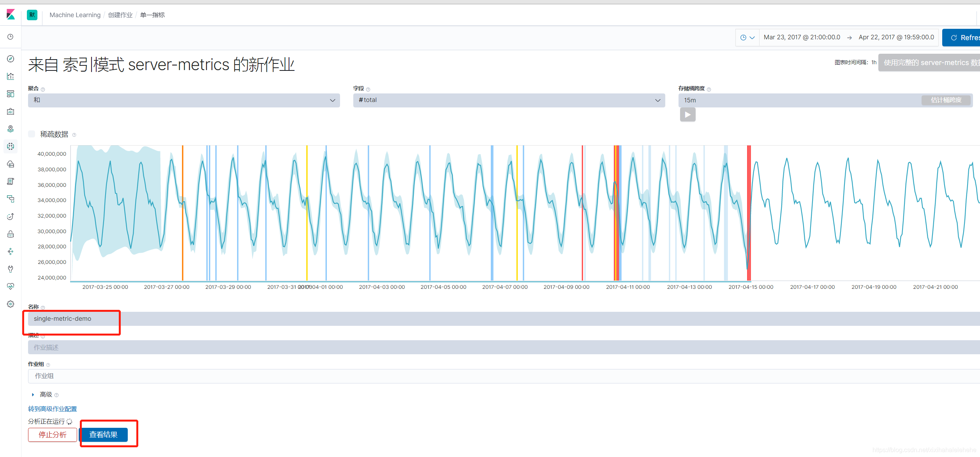Click the Kibana logo
The image size is (980, 457).
(11, 15)
